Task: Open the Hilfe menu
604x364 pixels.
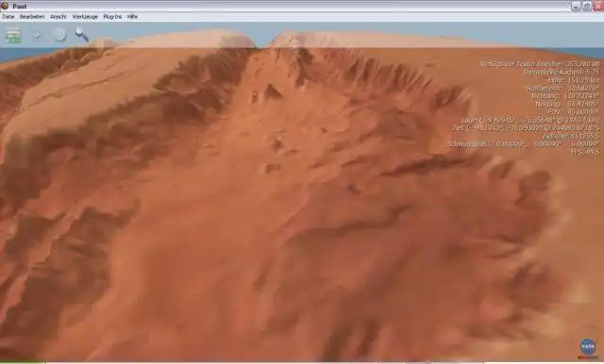Action: pyautogui.click(x=132, y=17)
